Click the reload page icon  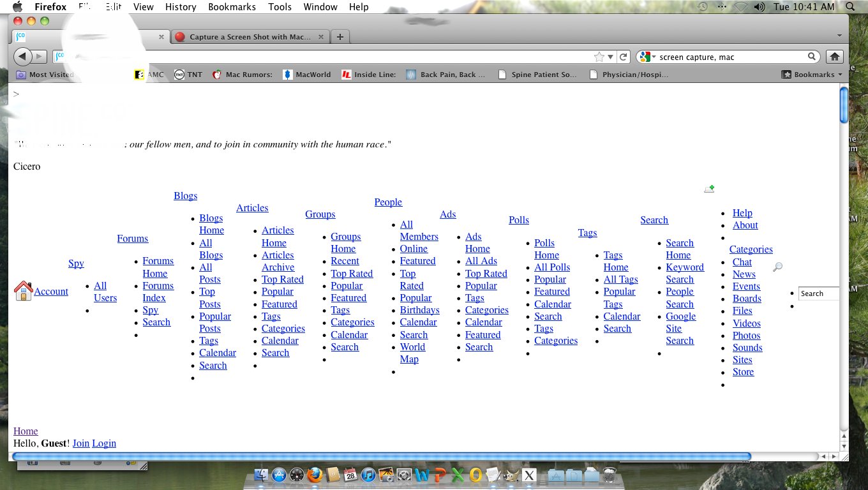[x=624, y=57]
